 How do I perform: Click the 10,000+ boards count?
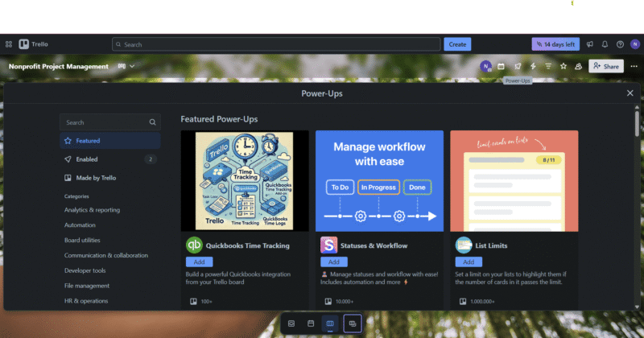[x=339, y=302]
